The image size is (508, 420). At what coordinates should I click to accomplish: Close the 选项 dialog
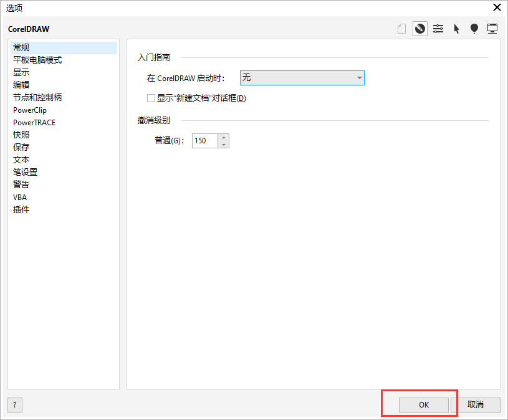497,7
